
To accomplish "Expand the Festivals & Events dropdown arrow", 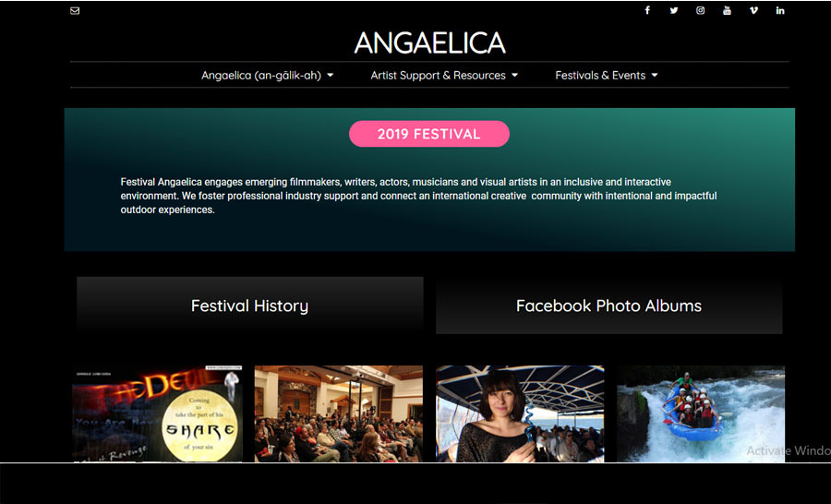I will point(655,76).
